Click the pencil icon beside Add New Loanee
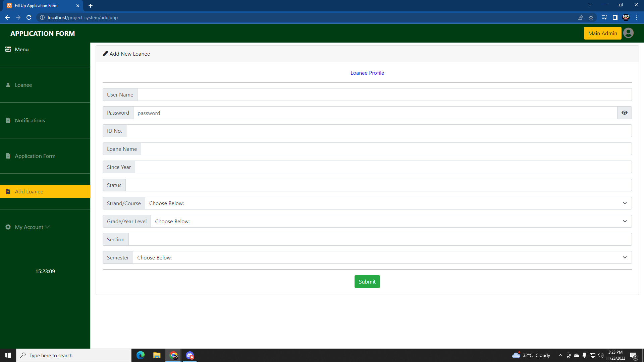The height and width of the screenshot is (362, 644). (105, 53)
